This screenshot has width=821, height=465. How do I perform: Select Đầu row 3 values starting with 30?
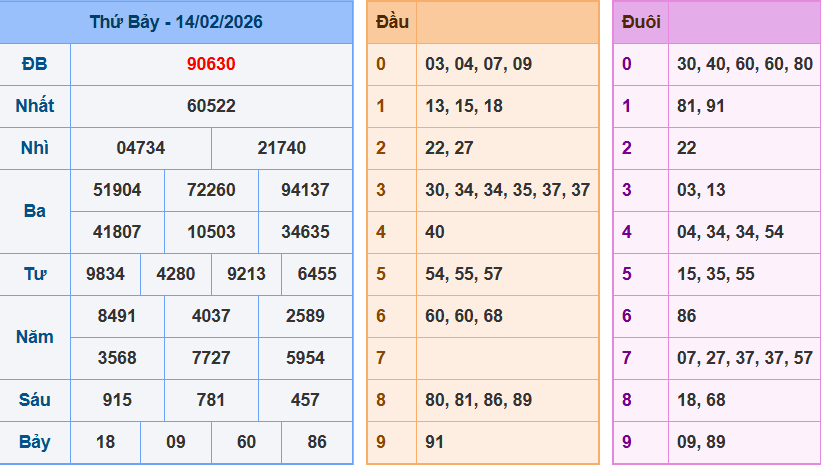507,190
